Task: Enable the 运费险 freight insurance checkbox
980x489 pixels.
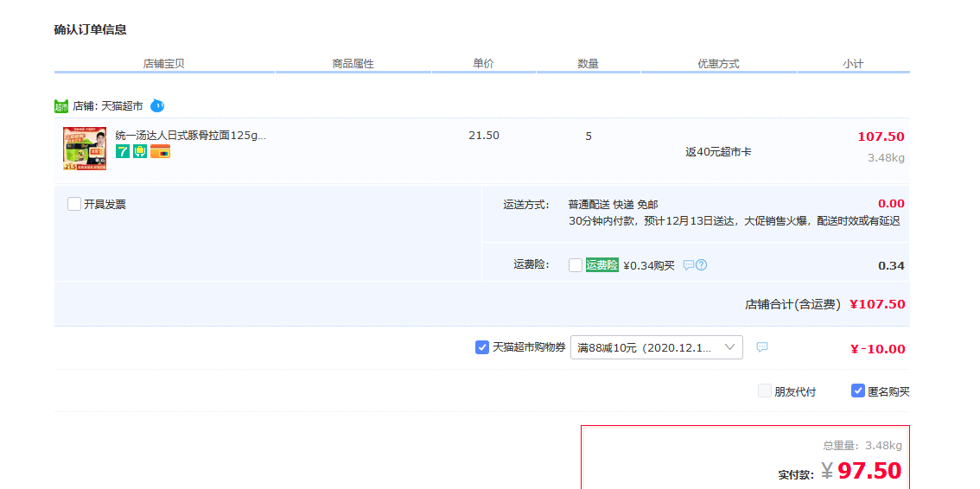Action: click(576, 265)
